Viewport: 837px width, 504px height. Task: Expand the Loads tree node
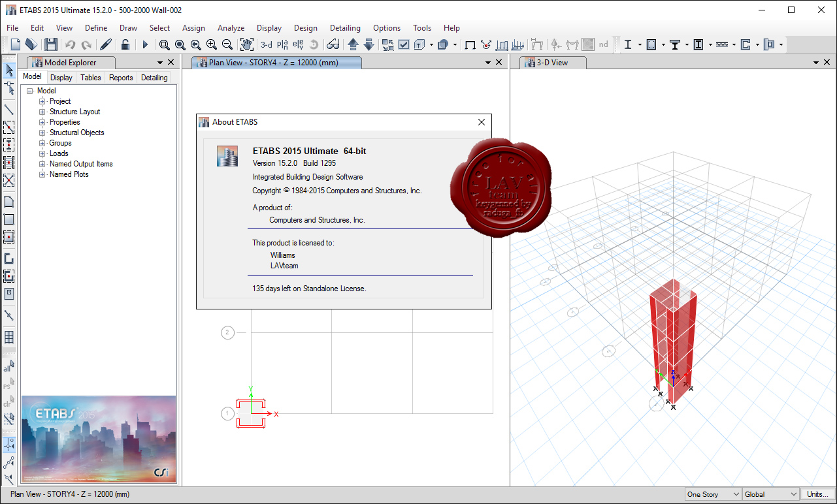pyautogui.click(x=42, y=153)
